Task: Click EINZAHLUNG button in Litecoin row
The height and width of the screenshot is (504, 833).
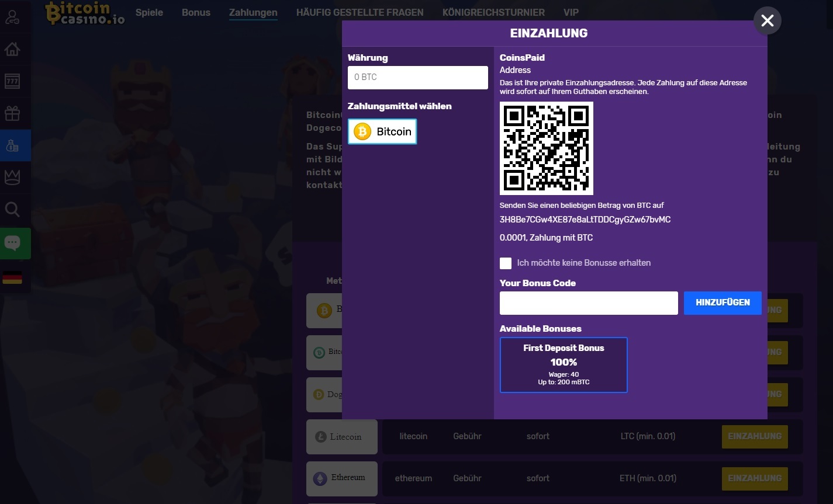Action: (755, 436)
